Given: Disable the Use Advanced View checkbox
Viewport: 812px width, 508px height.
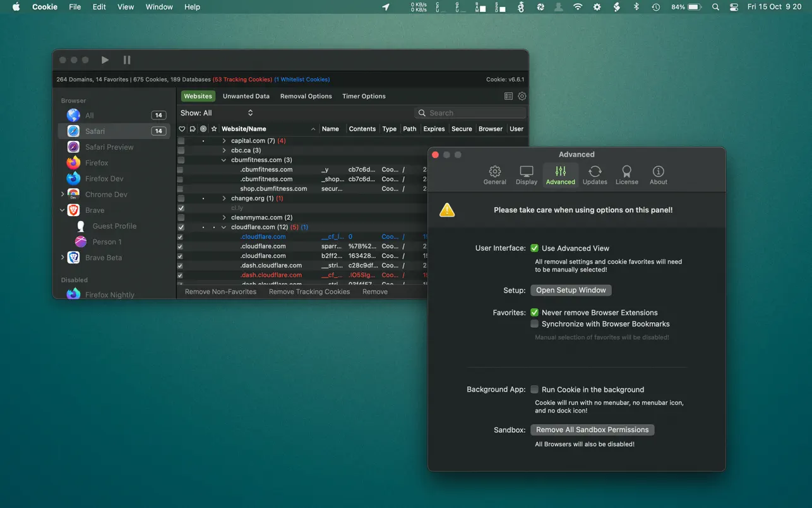Looking at the screenshot, I should (x=535, y=248).
